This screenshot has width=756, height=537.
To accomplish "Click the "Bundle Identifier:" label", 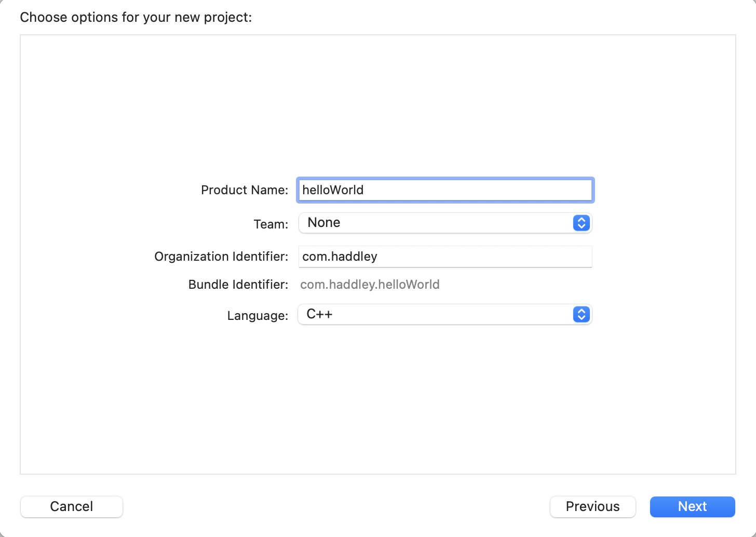I will point(238,285).
